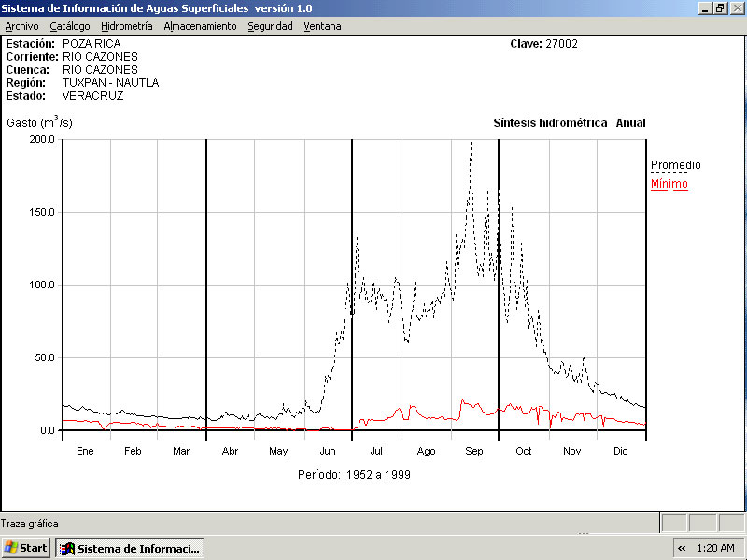Viewport: 747px width, 560px height.
Task: Click the Clave 27002 field
Action: [543, 44]
